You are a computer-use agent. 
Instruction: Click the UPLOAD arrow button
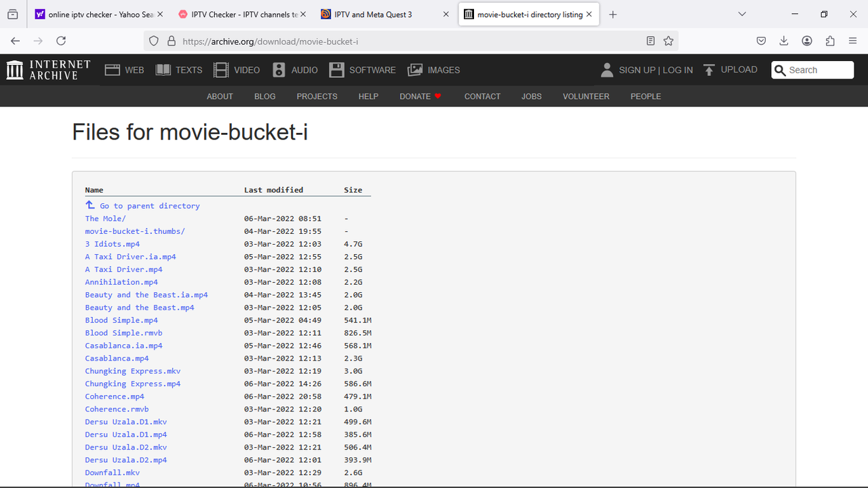click(x=730, y=70)
